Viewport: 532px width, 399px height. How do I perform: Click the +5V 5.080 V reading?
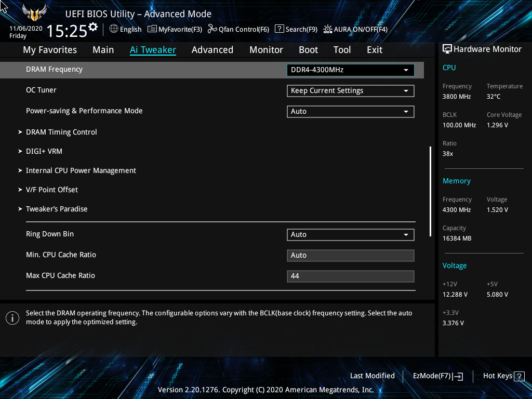pyautogui.click(x=497, y=295)
